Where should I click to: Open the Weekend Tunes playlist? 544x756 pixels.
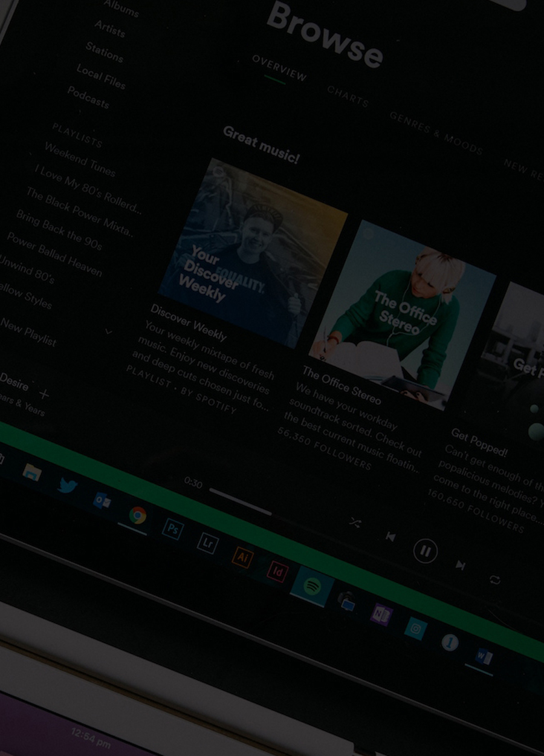coord(79,159)
